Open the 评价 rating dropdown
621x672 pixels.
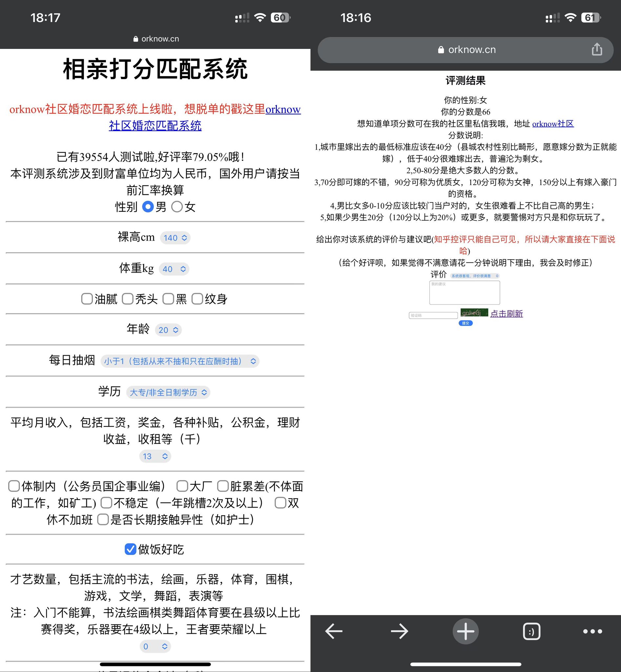pos(474,275)
